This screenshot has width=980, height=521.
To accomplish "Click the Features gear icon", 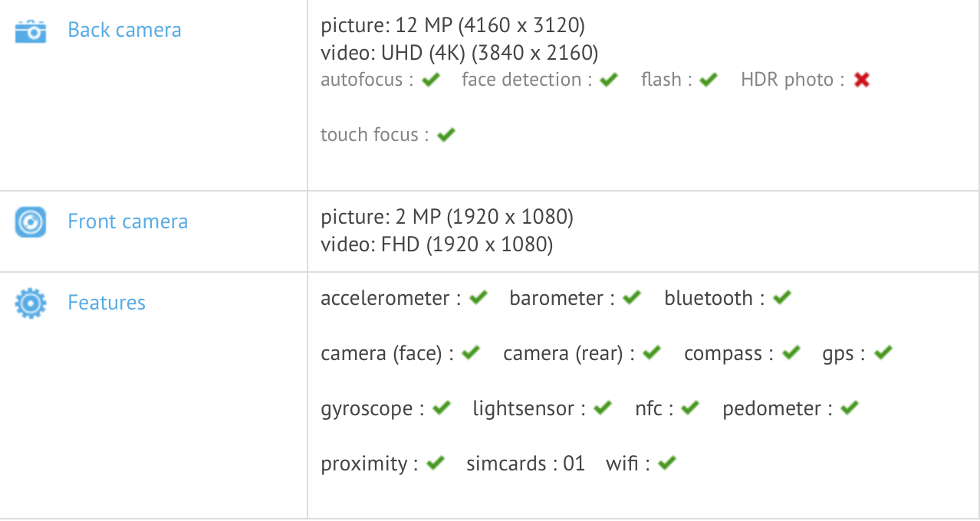I will (31, 303).
